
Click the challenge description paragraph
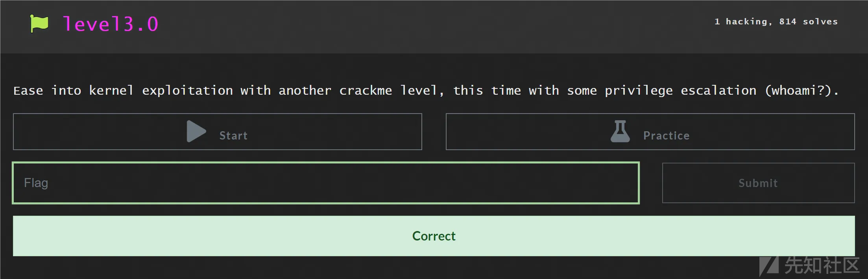(x=426, y=90)
